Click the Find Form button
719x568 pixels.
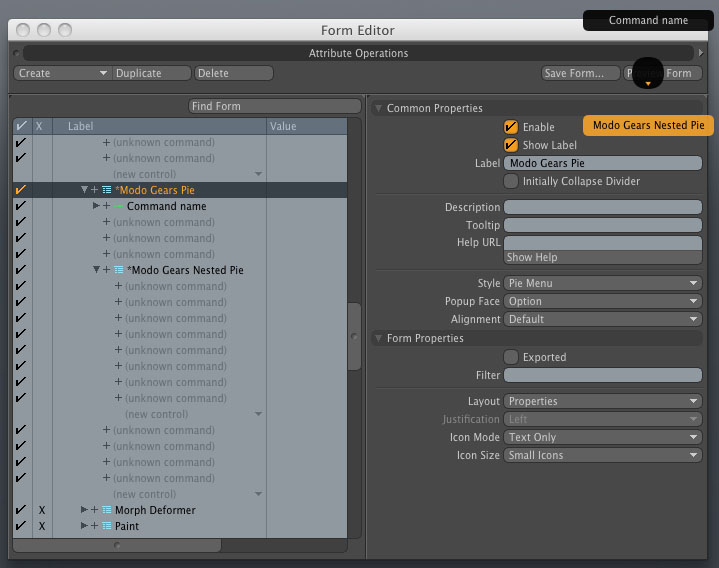274,106
